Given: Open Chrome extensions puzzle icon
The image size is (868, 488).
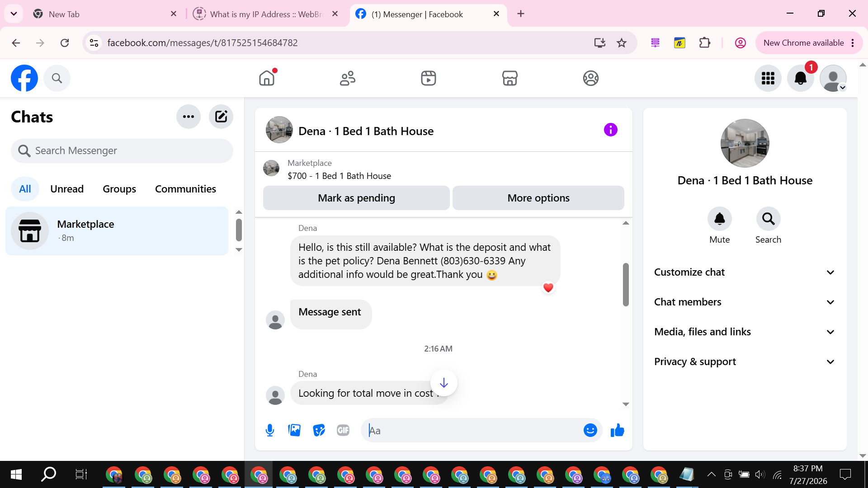Looking at the screenshot, I should point(704,43).
